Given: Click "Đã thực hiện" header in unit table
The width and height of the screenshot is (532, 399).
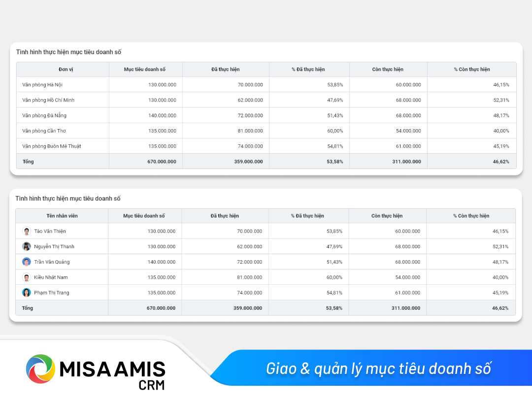Looking at the screenshot, I should click(x=226, y=69).
